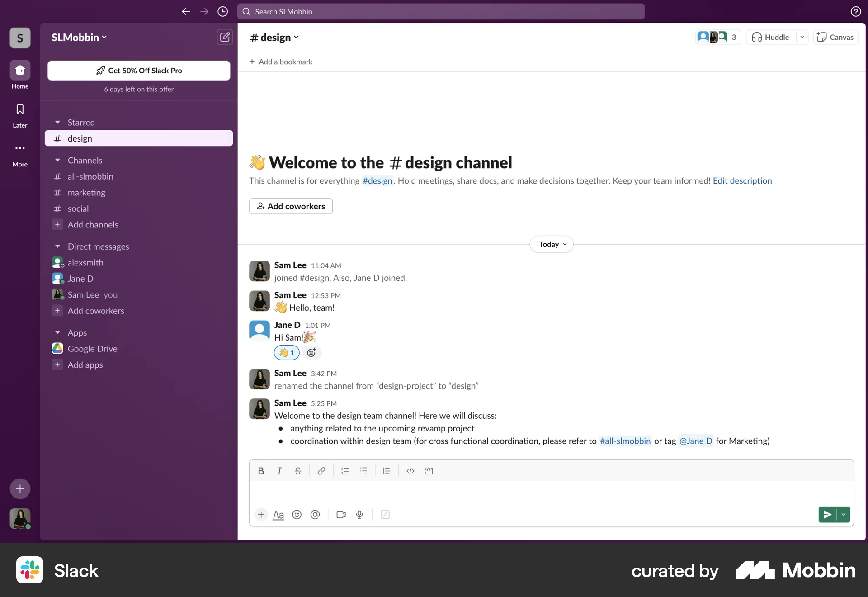This screenshot has width=868, height=597.
Task: Open the emoji picker in the composer
Action: click(297, 515)
